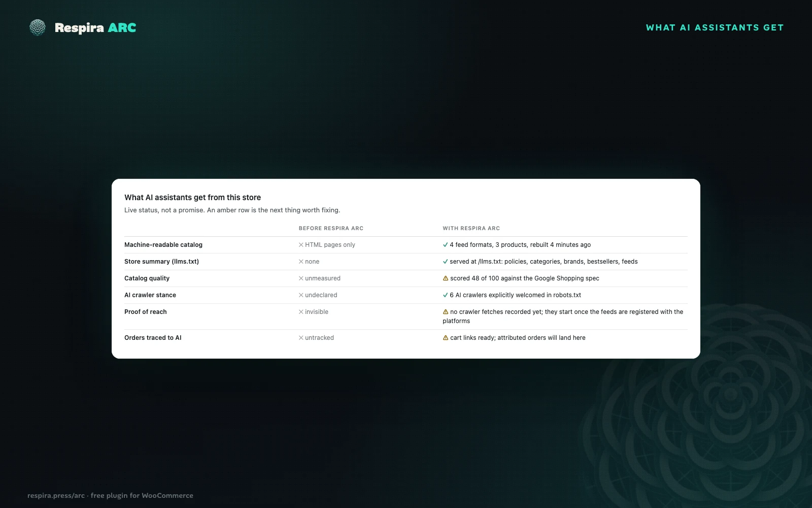
Task: Select the AI crawler stance row label
Action: (x=150, y=295)
